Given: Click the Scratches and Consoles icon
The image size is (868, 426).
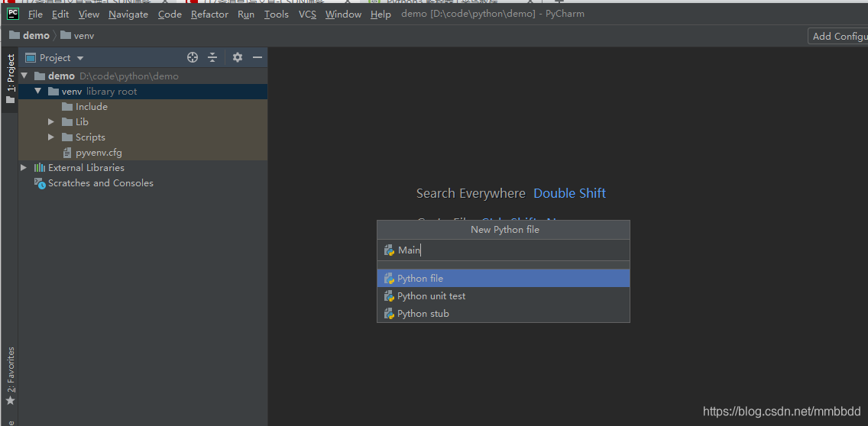Looking at the screenshot, I should (40, 183).
